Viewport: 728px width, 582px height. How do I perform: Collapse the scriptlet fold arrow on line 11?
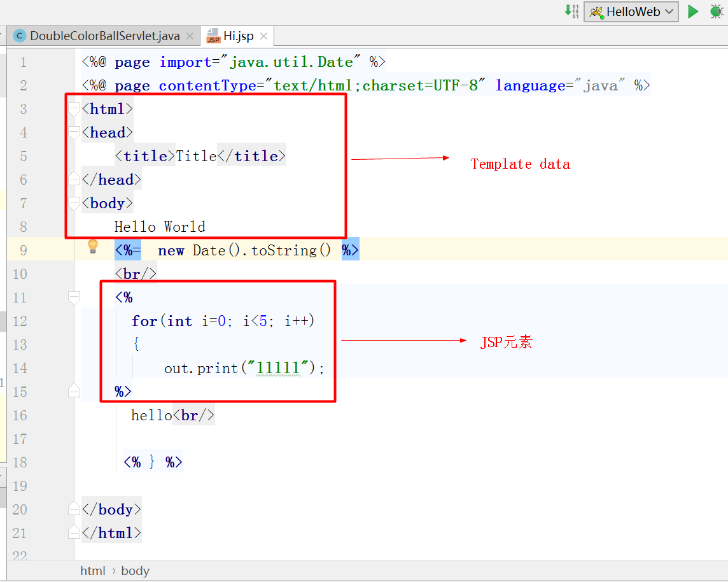[x=73, y=297]
